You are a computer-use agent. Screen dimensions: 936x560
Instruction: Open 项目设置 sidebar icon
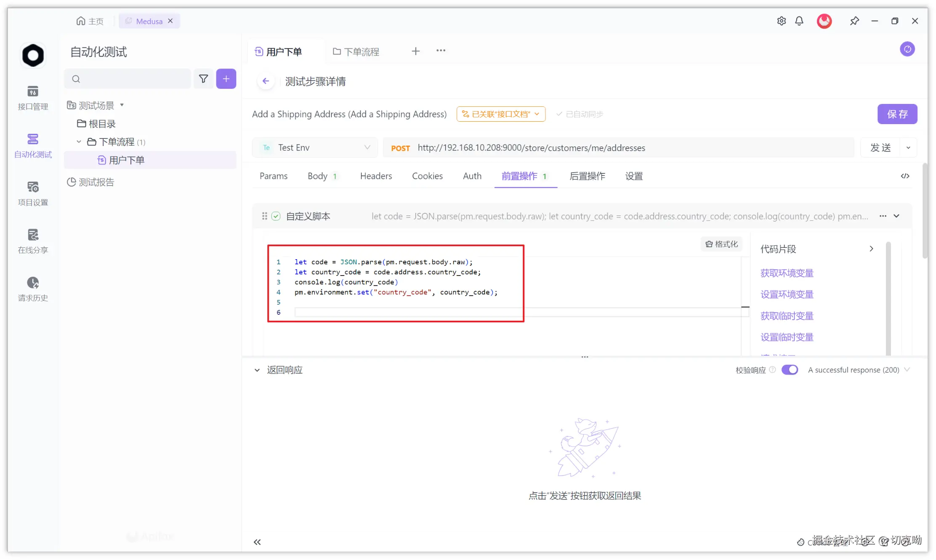[x=33, y=193]
